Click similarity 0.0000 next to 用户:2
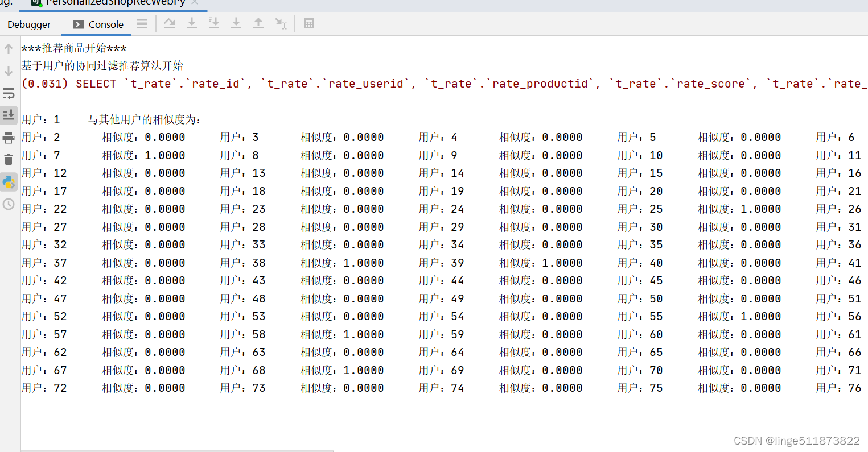The image size is (868, 452). click(x=165, y=137)
